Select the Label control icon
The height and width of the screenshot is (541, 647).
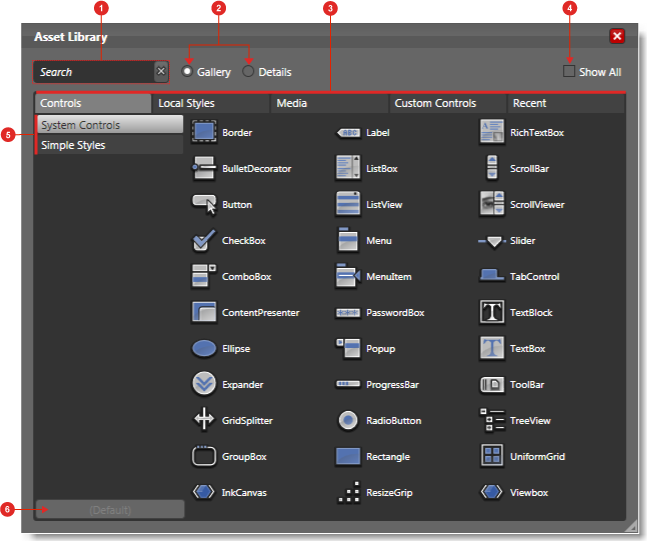(348, 132)
